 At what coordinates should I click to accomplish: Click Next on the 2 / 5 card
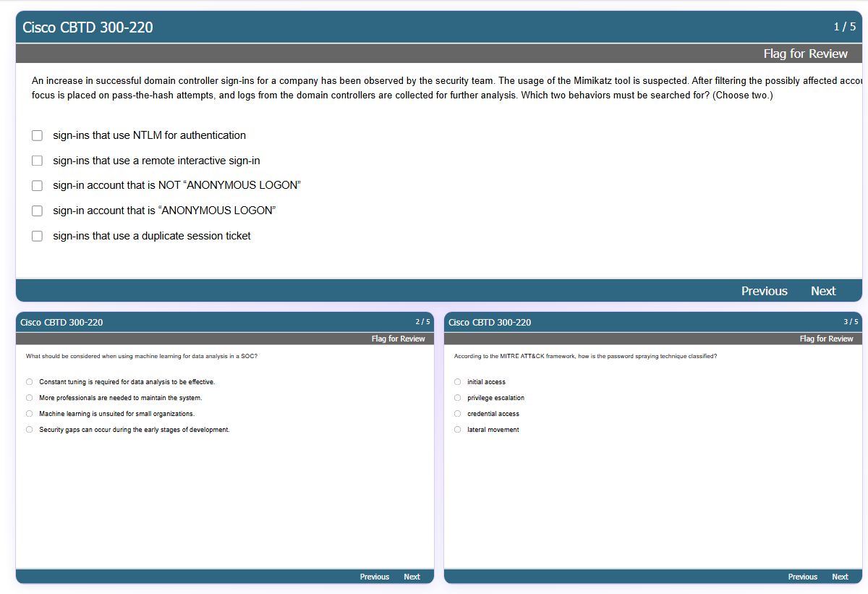(412, 577)
